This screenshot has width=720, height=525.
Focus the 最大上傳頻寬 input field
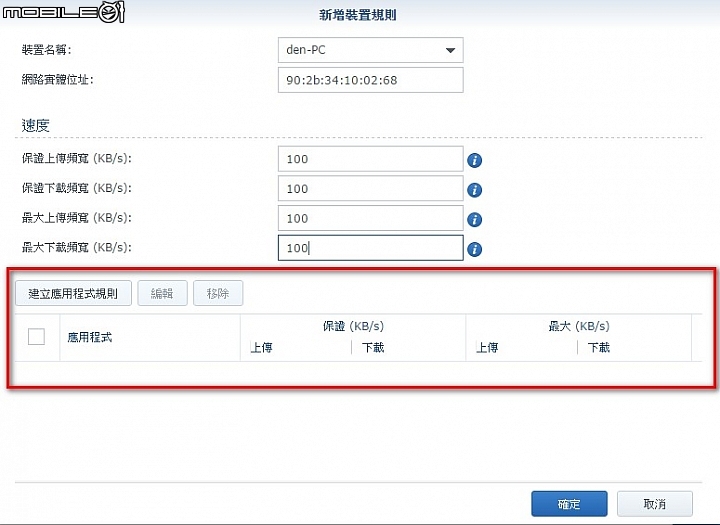[x=371, y=218]
